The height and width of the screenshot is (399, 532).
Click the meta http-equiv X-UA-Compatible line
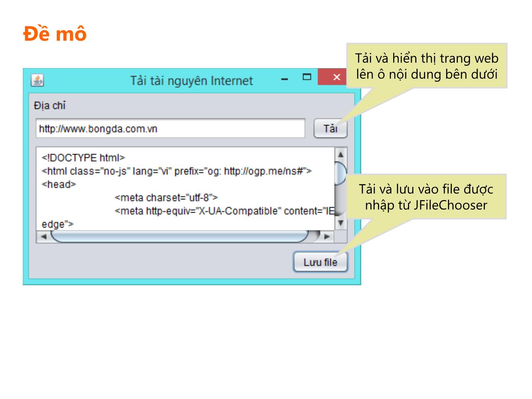(224, 211)
